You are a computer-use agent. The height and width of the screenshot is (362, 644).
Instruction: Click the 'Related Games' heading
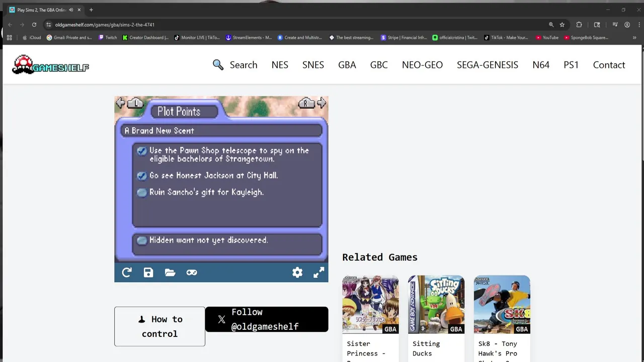(x=380, y=257)
